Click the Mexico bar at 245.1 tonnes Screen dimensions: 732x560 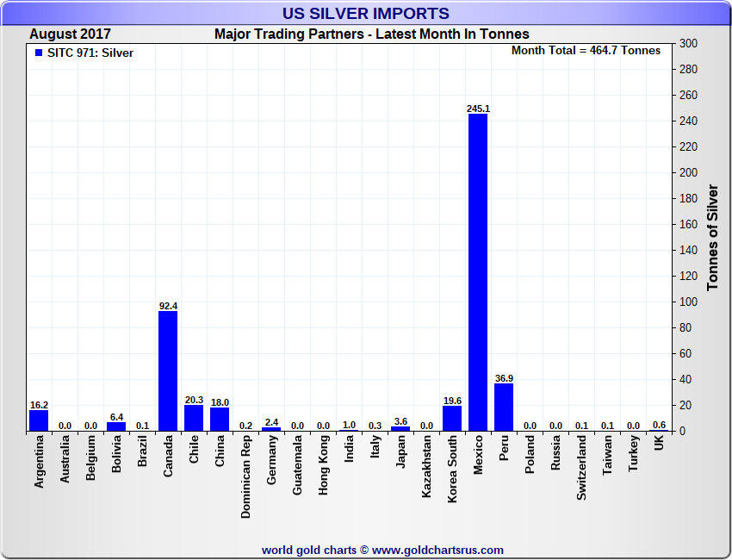tap(478, 271)
